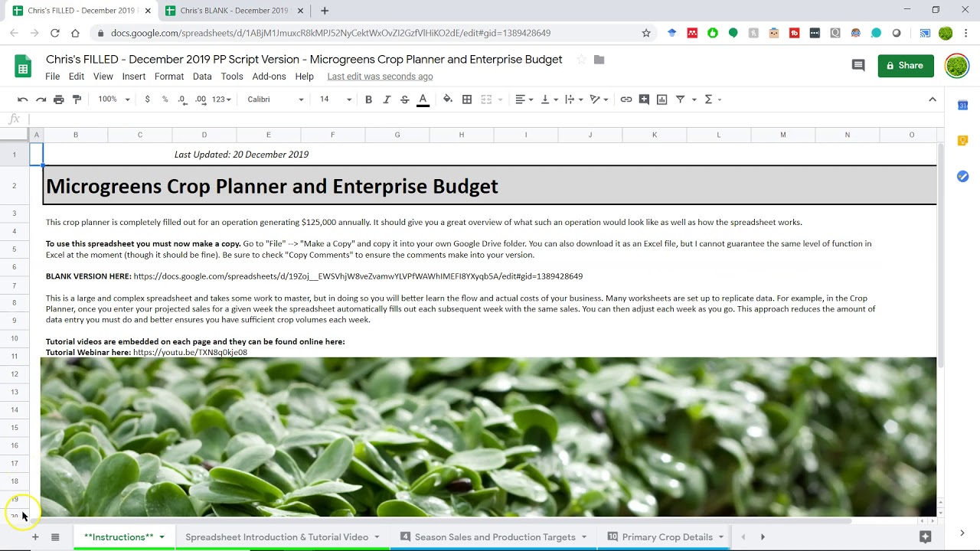The width and height of the screenshot is (980, 551).
Task: Click the green Share button
Action: (x=906, y=66)
